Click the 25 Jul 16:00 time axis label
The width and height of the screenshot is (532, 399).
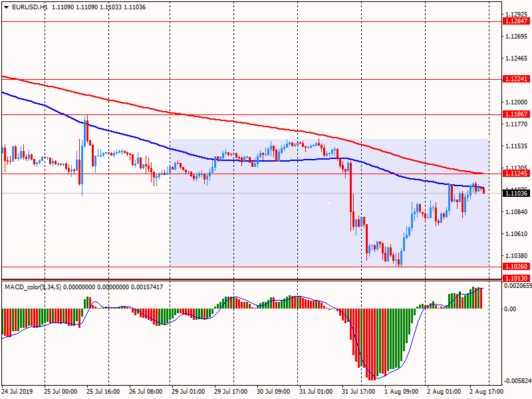pos(103,392)
